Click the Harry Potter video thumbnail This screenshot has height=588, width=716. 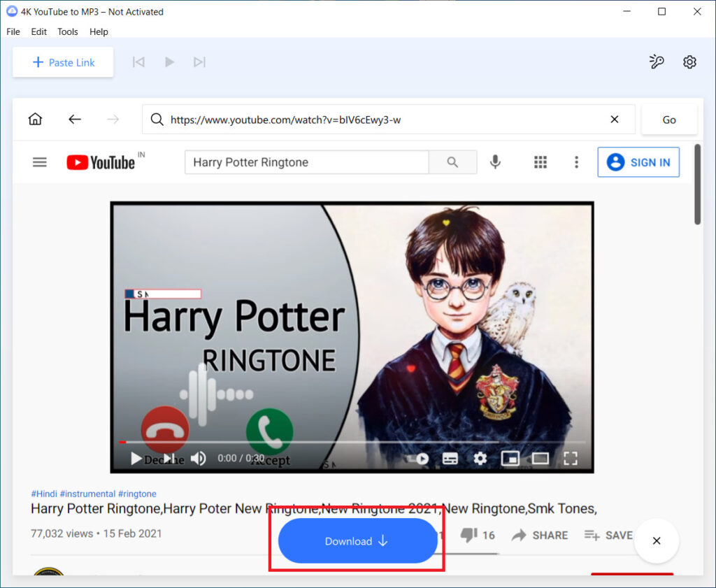click(x=352, y=337)
